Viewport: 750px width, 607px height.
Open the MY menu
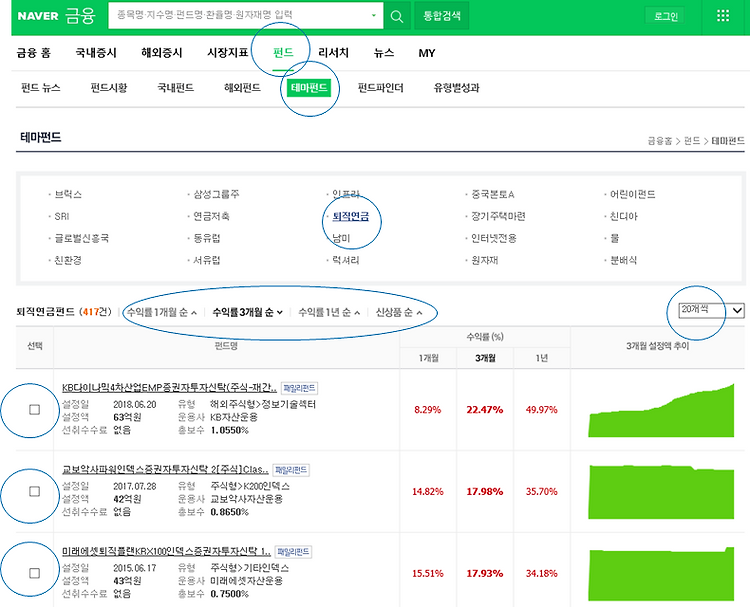coord(427,53)
